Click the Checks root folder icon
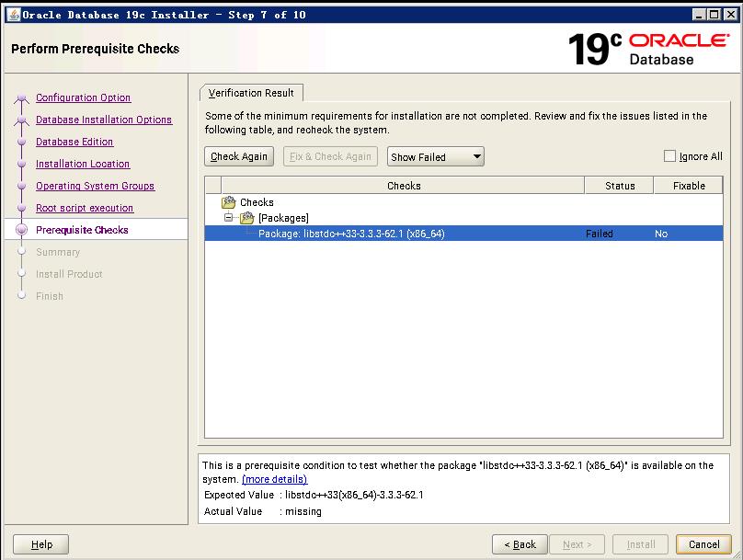Screen dimensions: 743x560 point(228,202)
